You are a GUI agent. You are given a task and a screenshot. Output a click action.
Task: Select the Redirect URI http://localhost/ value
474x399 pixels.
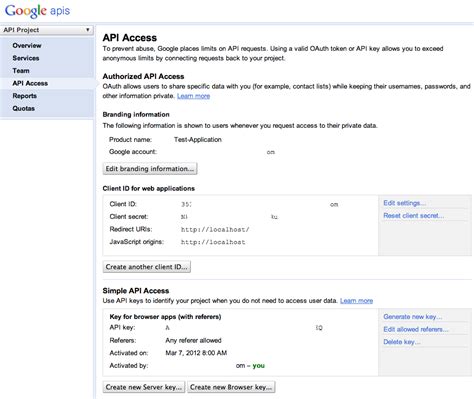point(215,230)
